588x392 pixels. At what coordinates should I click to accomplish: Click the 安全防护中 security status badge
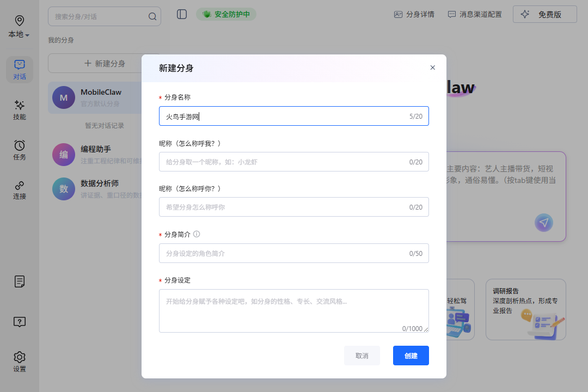[x=226, y=14]
